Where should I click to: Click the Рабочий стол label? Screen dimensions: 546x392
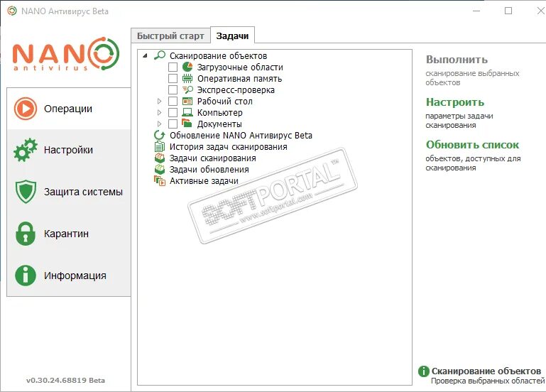pyautogui.click(x=225, y=102)
